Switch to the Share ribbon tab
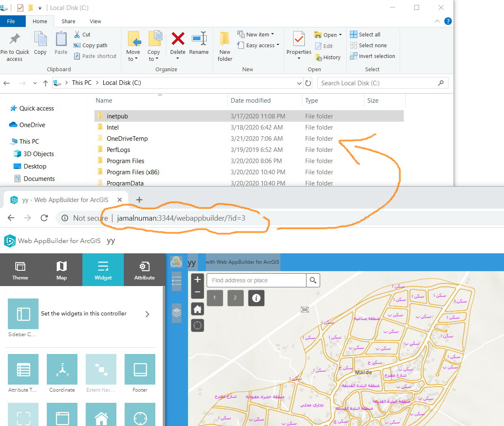This screenshot has width=504, height=426. [68, 21]
